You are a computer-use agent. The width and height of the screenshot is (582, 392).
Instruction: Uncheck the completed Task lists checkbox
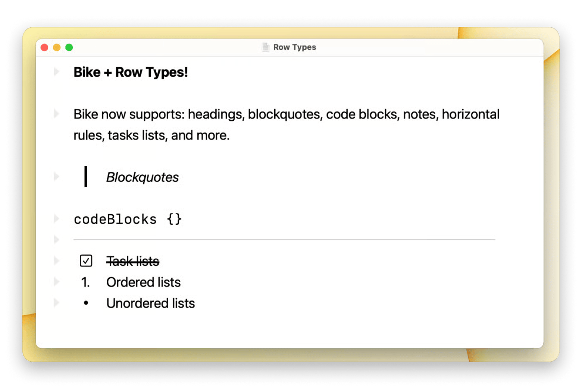tap(86, 260)
